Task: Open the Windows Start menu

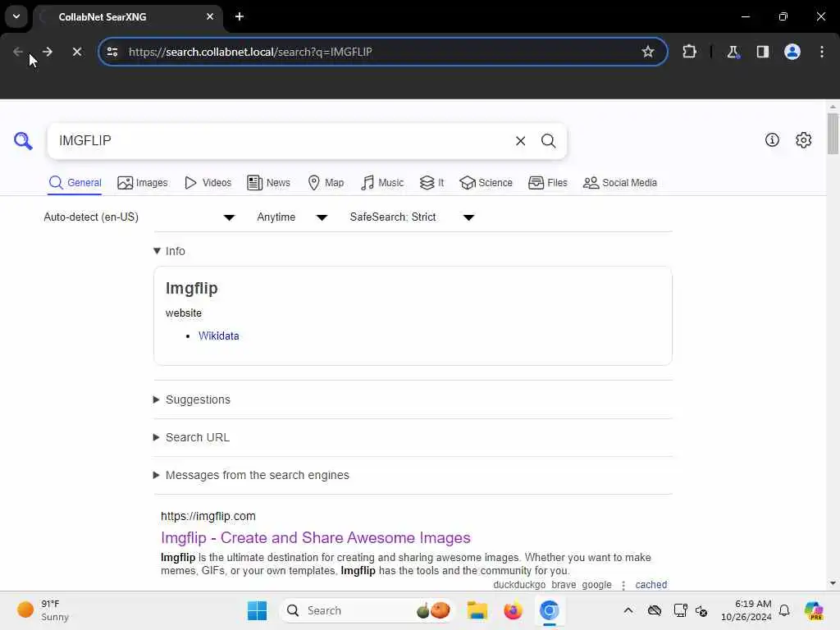Action: click(257, 610)
